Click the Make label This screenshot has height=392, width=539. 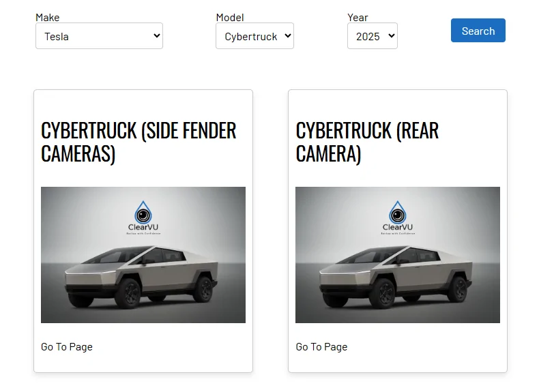[x=48, y=18]
